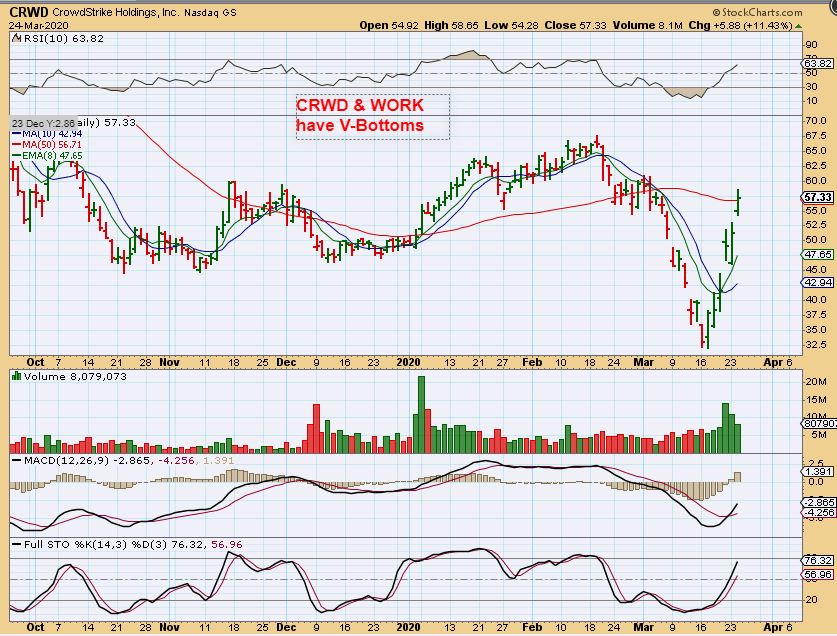Click the 47.65 EMA price axis tag

[817, 254]
